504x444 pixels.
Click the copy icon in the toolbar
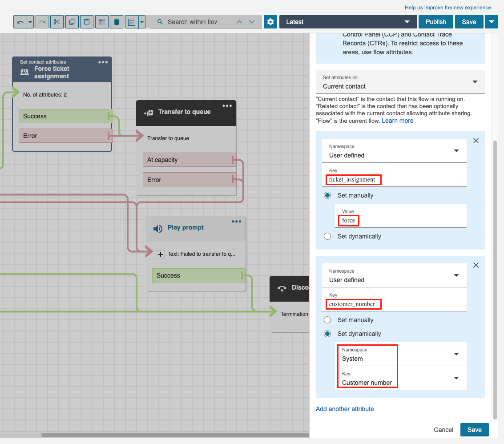coord(72,22)
